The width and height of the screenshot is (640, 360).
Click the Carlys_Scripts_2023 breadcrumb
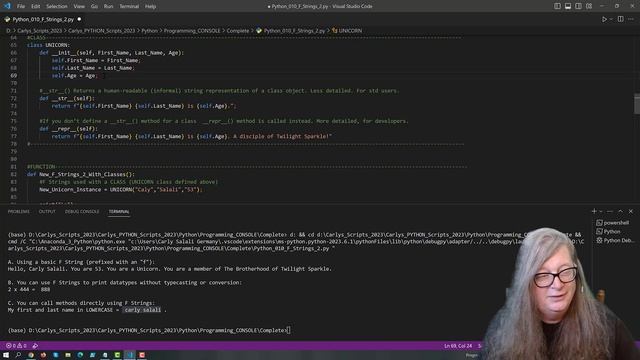40,31
